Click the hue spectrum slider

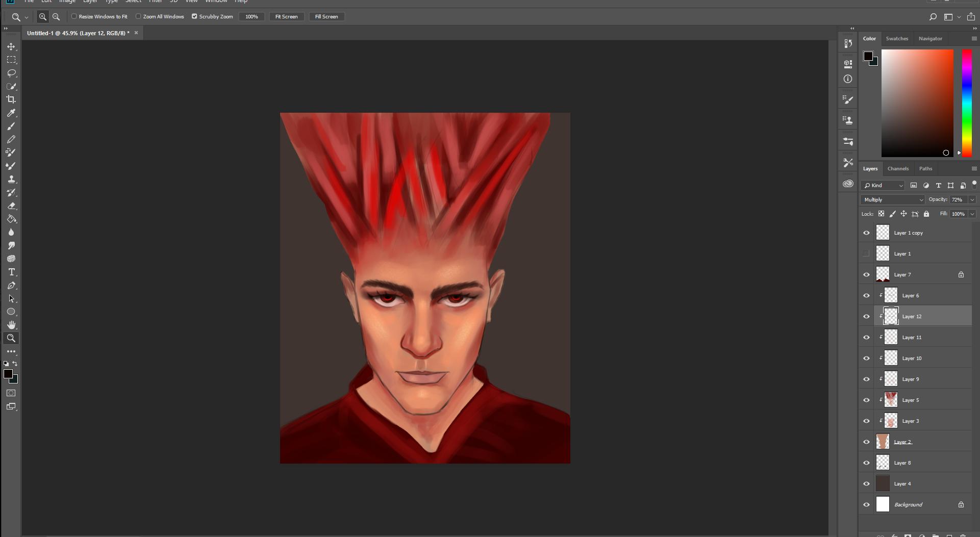[x=967, y=103]
